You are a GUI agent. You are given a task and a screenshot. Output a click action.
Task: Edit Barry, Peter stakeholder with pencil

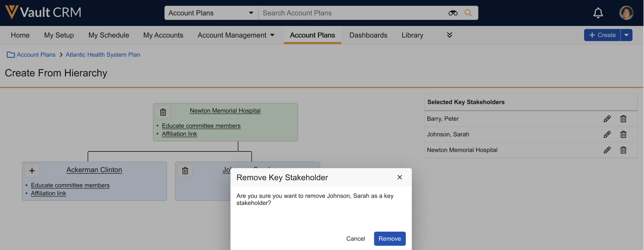[607, 119]
